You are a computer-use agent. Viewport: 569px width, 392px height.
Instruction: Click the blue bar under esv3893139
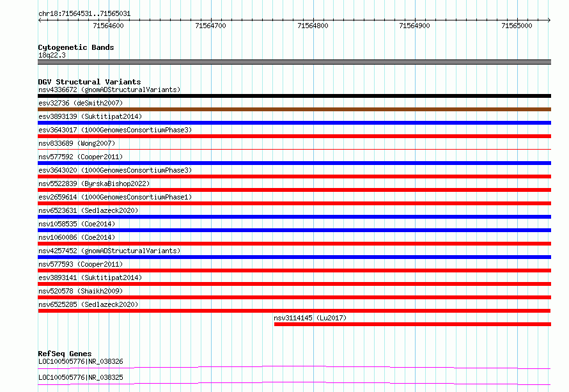coord(294,123)
